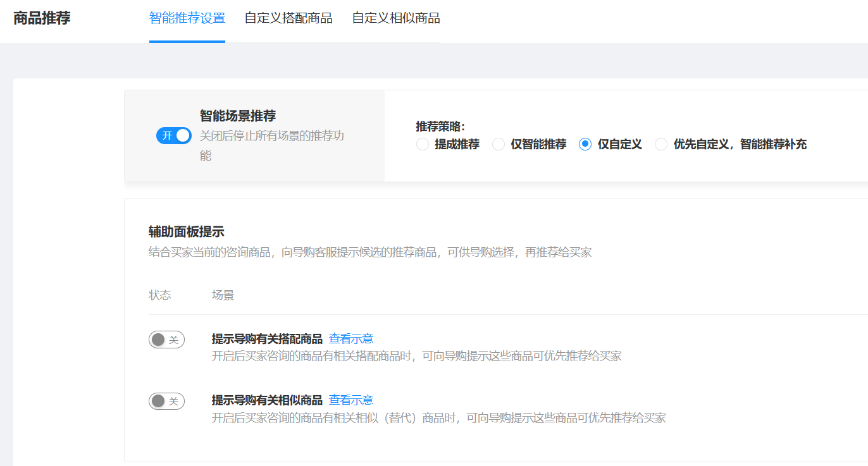Open 查看示意 link for 搭配商品

coord(351,339)
